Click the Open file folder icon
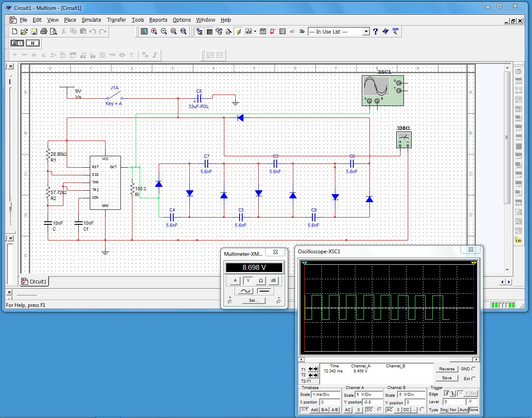 pos(24,31)
